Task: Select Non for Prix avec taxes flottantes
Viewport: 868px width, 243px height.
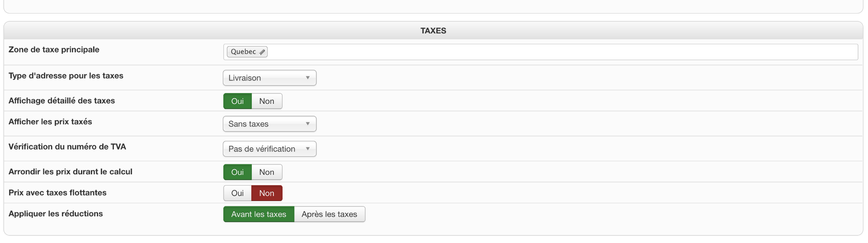Action: (x=267, y=193)
